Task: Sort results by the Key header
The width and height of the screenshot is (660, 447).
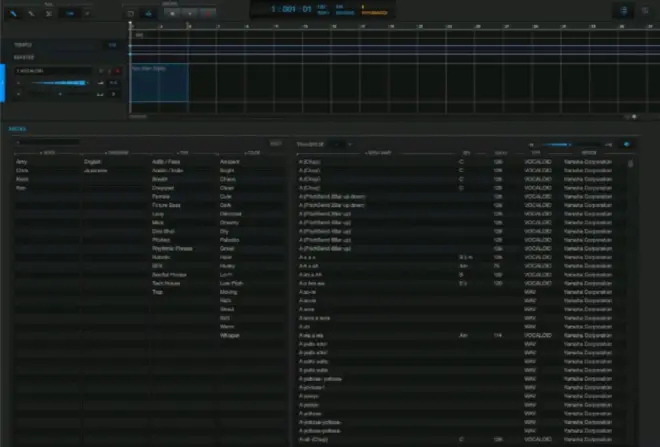Action: click(x=466, y=153)
